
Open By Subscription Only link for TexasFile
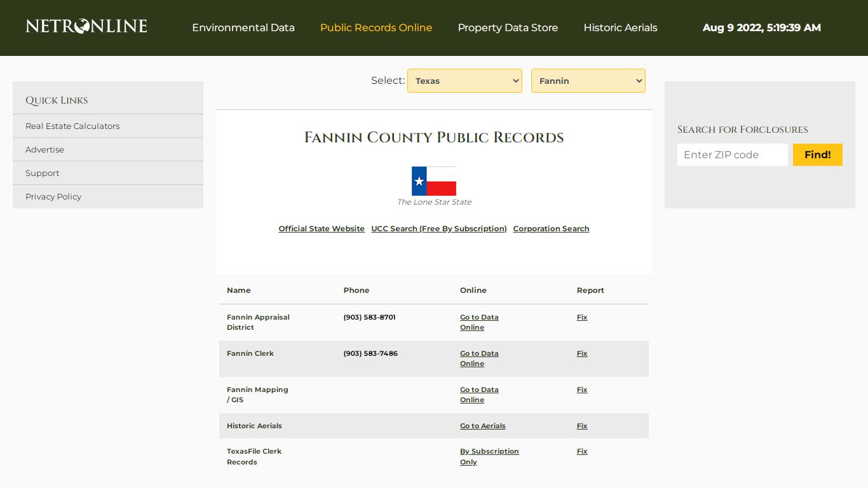[489, 457]
